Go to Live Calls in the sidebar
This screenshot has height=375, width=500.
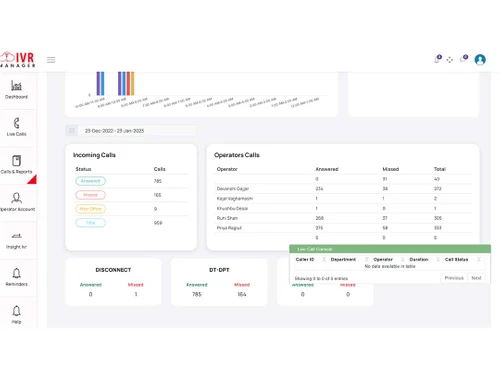pyautogui.click(x=16, y=127)
